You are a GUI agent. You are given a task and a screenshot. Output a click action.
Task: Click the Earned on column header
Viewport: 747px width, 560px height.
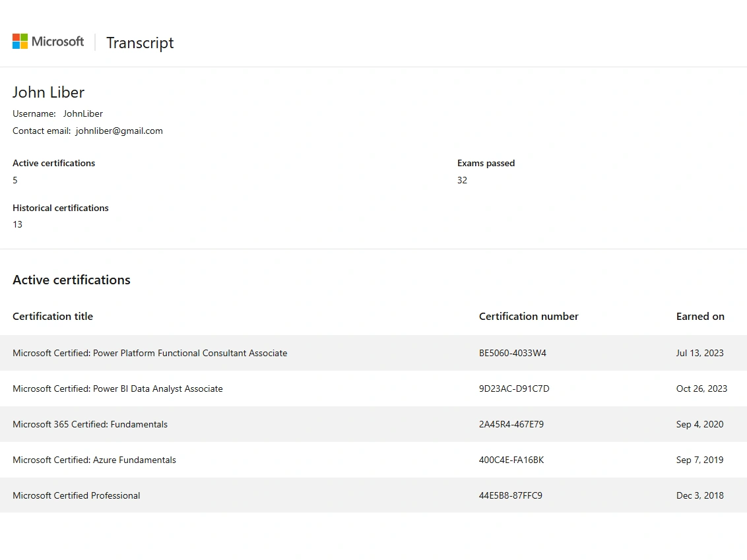click(700, 316)
